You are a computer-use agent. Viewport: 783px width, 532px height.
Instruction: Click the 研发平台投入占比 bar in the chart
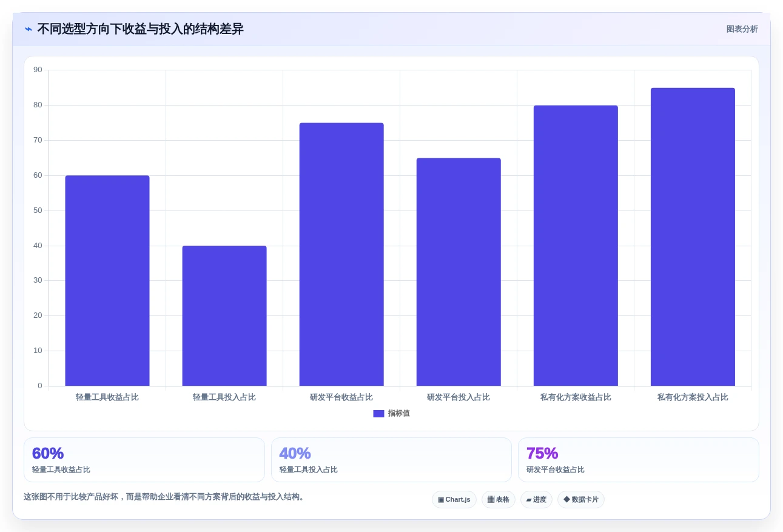(459, 272)
